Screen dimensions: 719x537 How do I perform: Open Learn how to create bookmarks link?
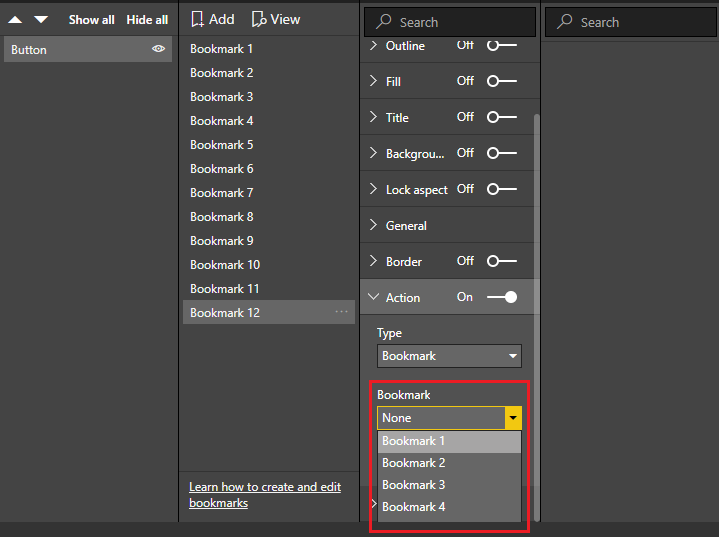click(265, 495)
